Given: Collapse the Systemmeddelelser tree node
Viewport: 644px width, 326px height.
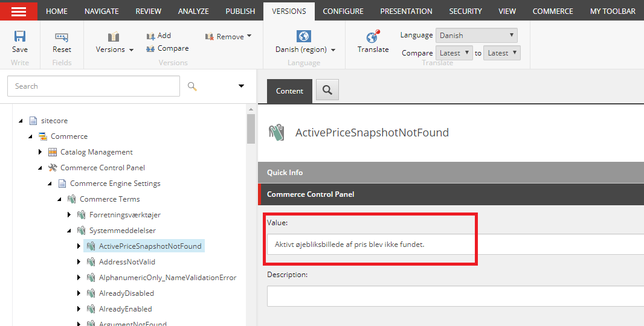Looking at the screenshot, I should point(69,231).
